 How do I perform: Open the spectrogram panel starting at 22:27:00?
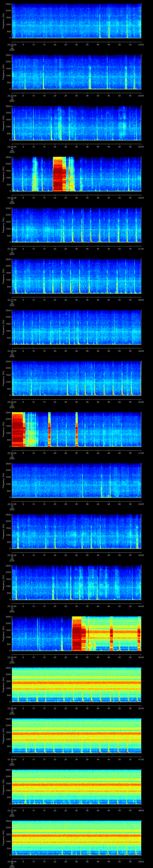pyautogui.click(x=76, y=276)
